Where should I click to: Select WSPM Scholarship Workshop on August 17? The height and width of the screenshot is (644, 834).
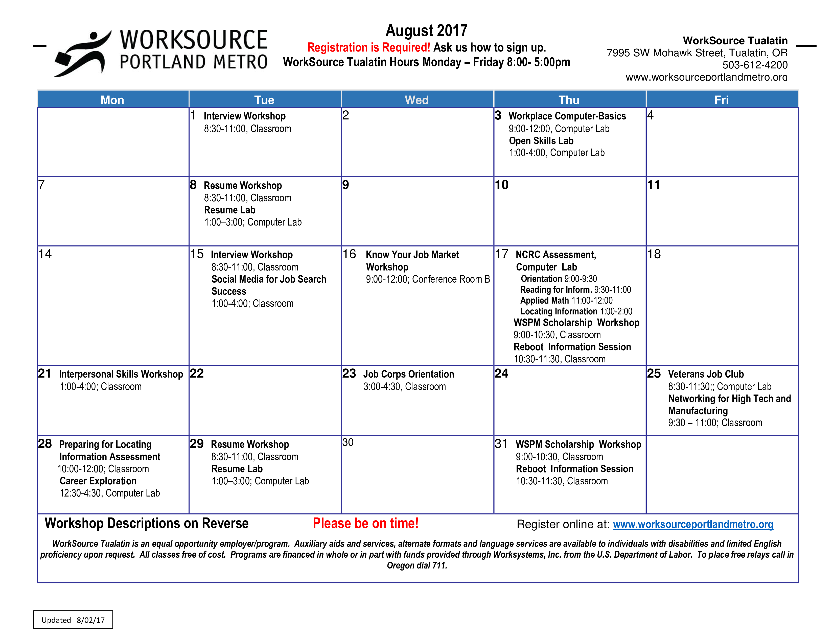576,323
